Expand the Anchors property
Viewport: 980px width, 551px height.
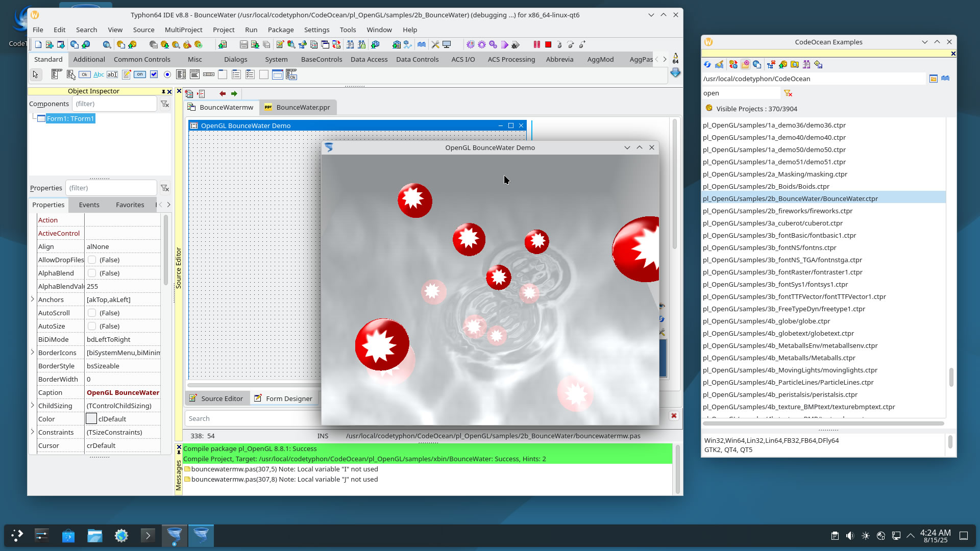33,299
